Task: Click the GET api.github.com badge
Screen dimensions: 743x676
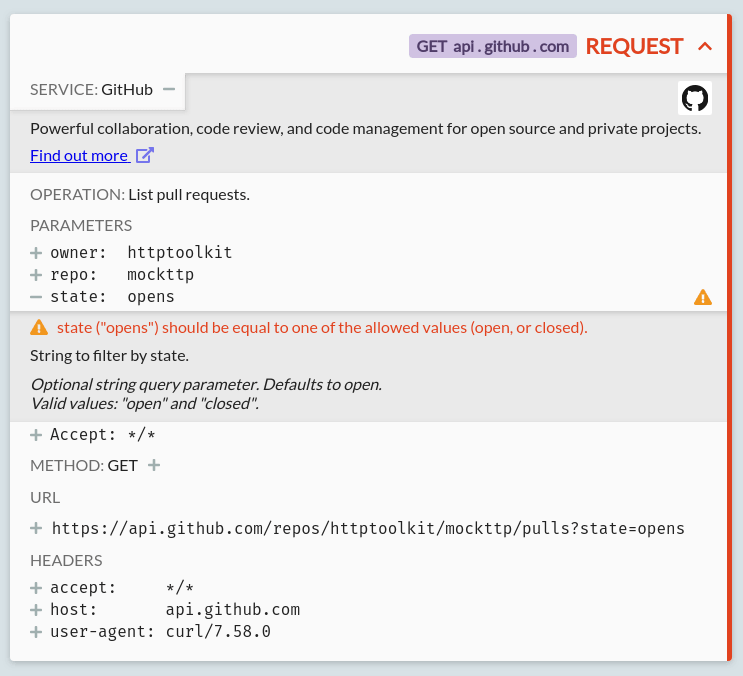Action: [492, 46]
